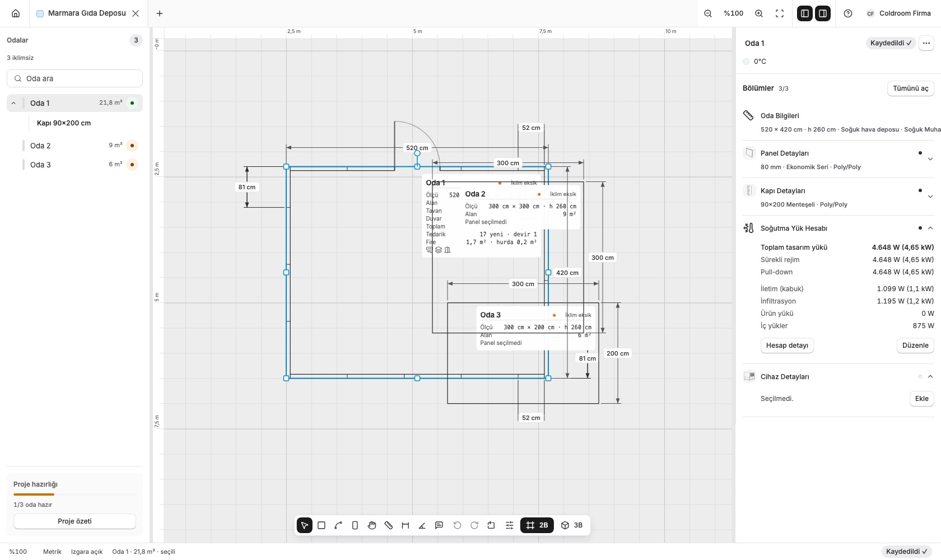
Task: Open the canvas settings sliders icon
Action: (510, 525)
